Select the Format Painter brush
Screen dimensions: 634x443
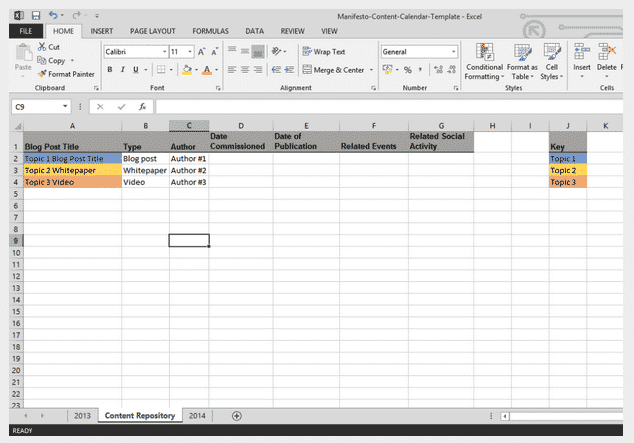pyautogui.click(x=42, y=74)
